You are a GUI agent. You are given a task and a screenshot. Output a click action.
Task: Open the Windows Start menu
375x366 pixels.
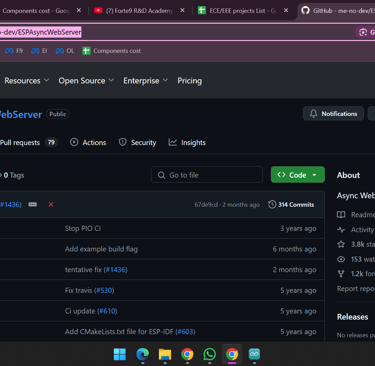click(120, 354)
